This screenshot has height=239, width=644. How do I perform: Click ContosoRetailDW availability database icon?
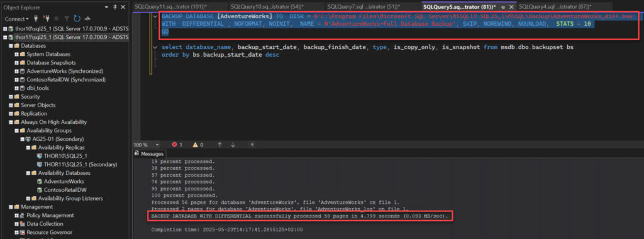[x=40, y=190]
